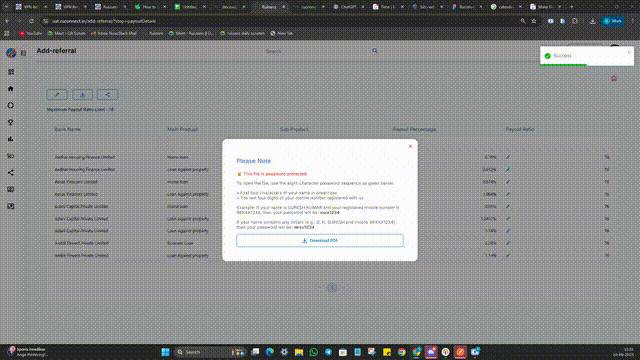Screen dimensions: 640x360
Task: Switch to the How to browser tab
Action: pyautogui.click(x=149, y=7)
